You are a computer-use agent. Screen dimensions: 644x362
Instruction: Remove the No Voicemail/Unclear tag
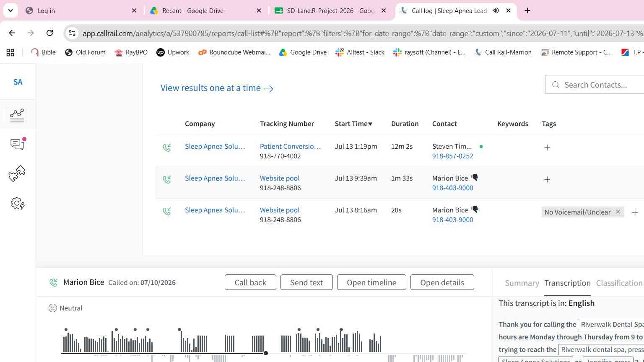[x=618, y=212]
